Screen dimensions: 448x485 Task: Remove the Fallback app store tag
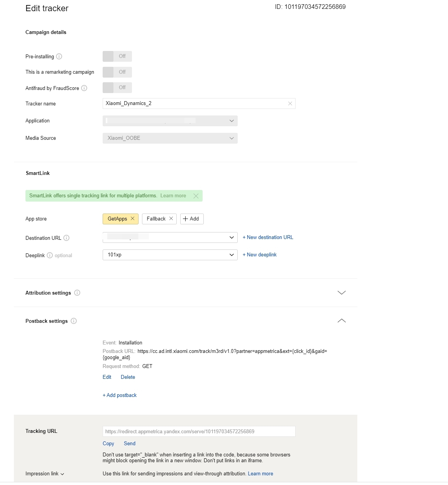tap(171, 219)
